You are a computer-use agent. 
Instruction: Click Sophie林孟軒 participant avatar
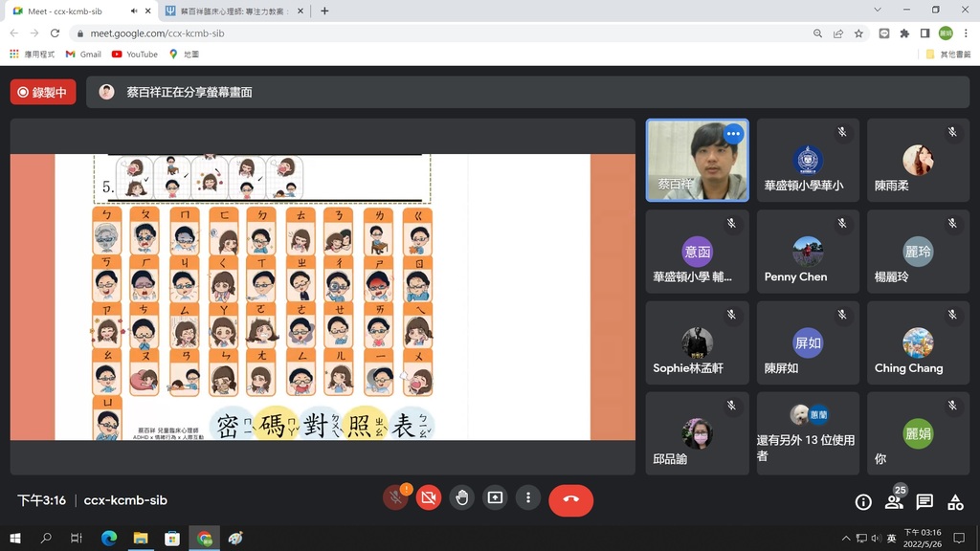(x=697, y=342)
